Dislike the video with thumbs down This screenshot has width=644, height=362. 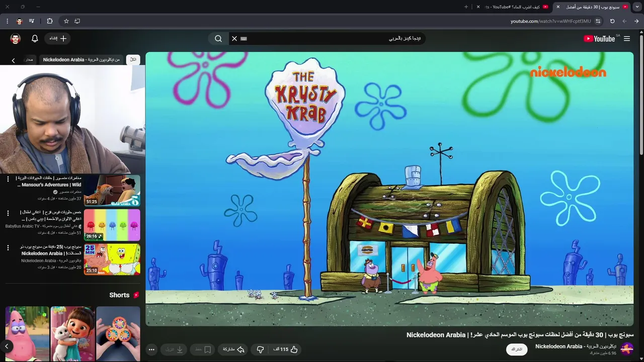pos(260,349)
